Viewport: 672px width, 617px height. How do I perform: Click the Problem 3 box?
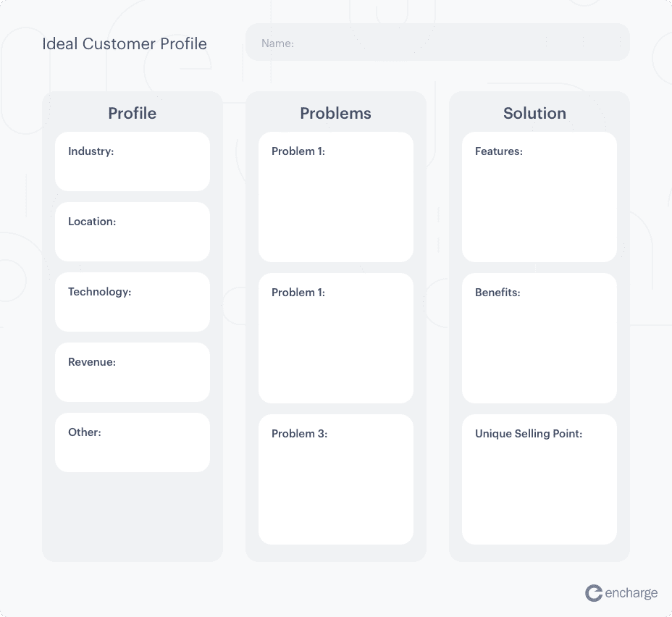(x=336, y=479)
